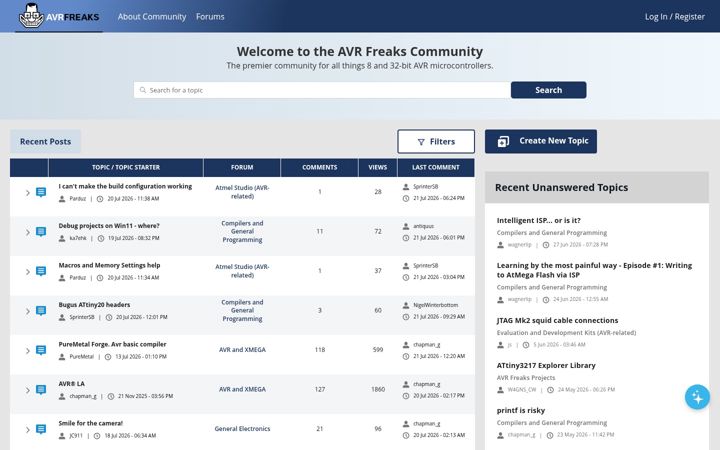This screenshot has width=720, height=450.
Task: Expand the Debug projects on Win11 row
Action: click(x=28, y=232)
